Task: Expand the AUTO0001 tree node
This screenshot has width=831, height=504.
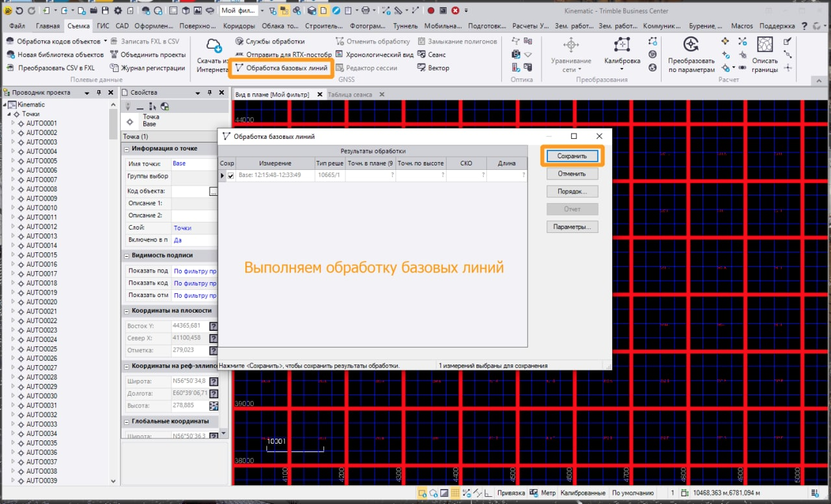Action: point(14,123)
